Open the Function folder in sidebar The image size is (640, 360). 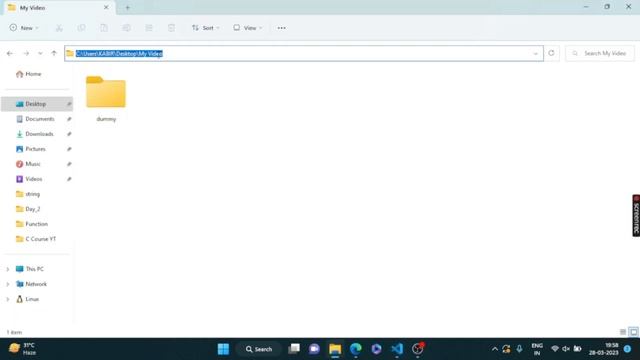(37, 224)
